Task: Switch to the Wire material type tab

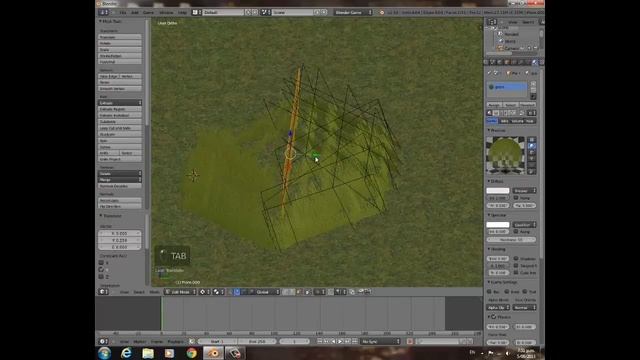Action: [x=504, y=121]
